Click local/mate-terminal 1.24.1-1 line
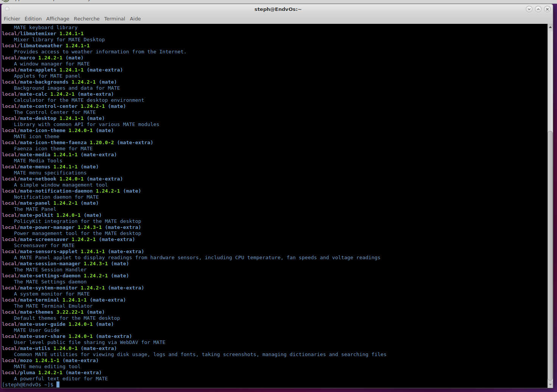The width and height of the screenshot is (557, 392). pos(64,300)
